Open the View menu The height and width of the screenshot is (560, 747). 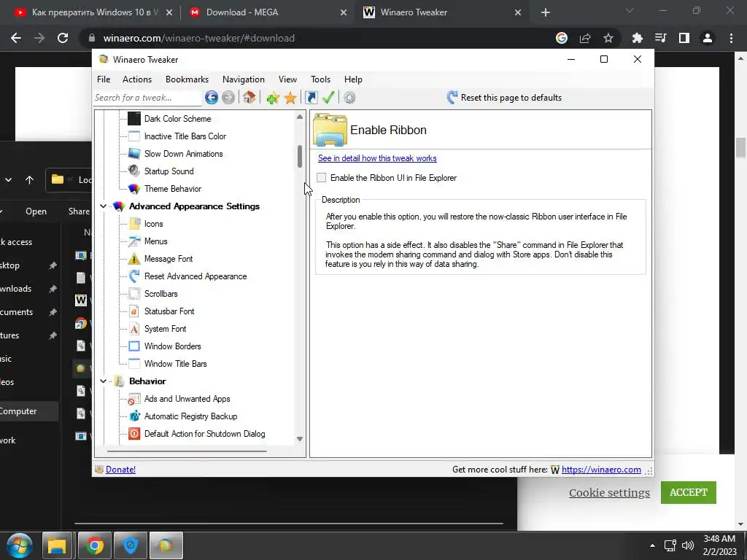tap(287, 79)
